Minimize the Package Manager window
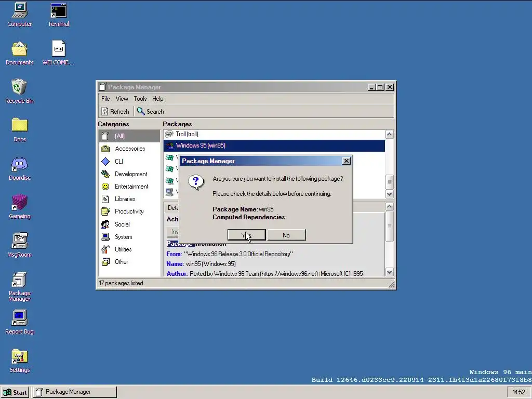 pyautogui.click(x=372, y=87)
